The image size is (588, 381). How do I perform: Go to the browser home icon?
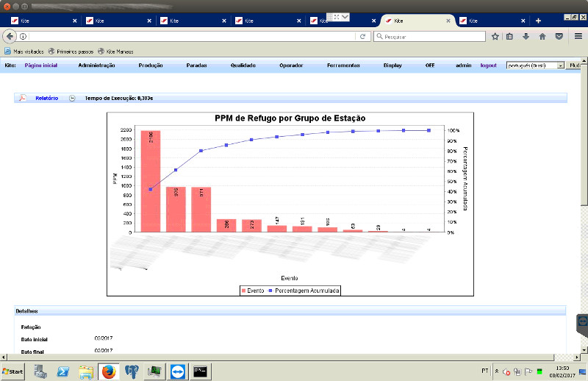click(x=542, y=37)
